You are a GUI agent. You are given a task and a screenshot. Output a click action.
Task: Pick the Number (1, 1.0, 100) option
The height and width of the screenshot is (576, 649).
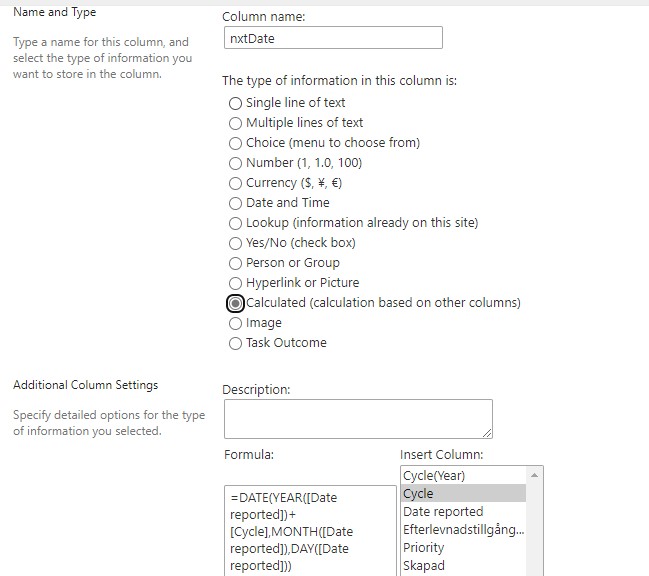(x=235, y=163)
